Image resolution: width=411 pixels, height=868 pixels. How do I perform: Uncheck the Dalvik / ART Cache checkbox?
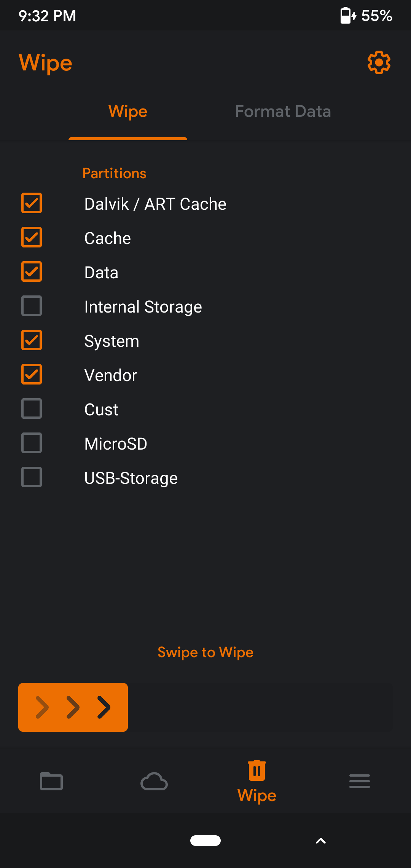[32, 203]
